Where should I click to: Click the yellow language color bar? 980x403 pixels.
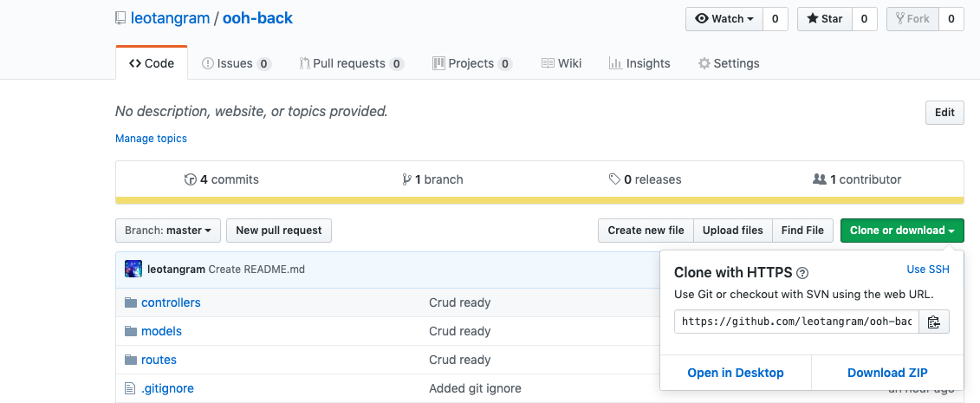540,200
